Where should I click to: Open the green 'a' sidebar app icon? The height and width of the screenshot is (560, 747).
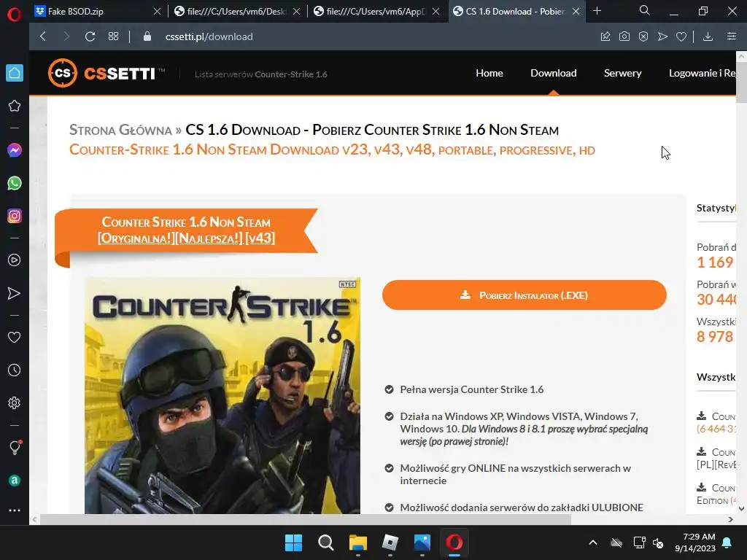click(15, 481)
